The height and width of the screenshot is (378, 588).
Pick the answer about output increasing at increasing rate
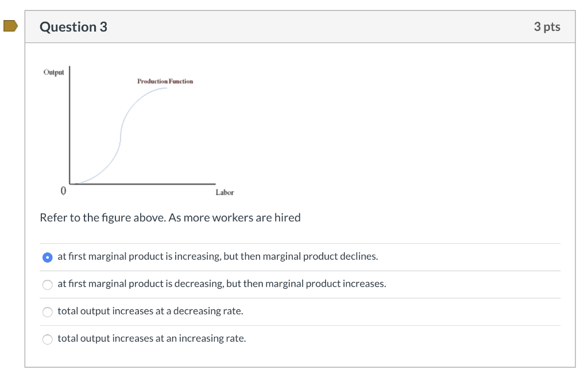tap(151, 338)
